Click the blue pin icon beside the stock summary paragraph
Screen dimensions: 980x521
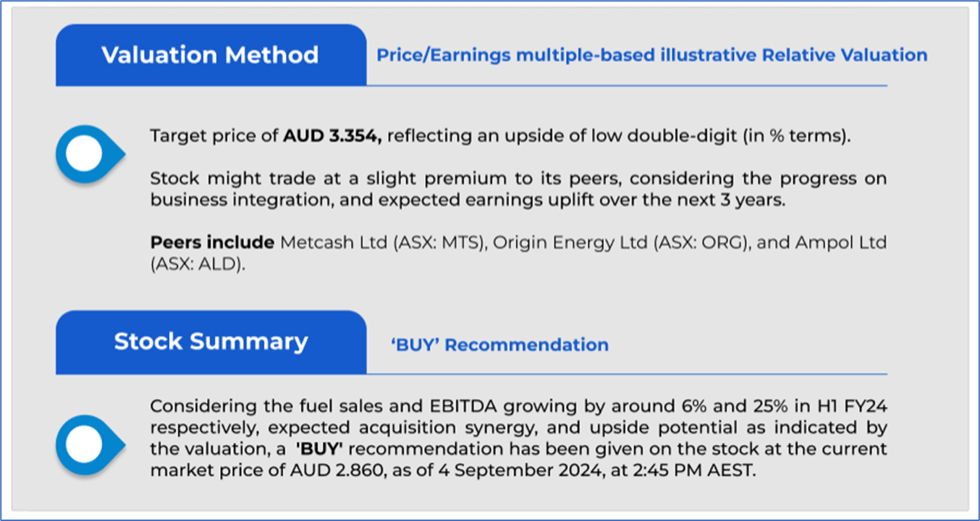coord(85,444)
